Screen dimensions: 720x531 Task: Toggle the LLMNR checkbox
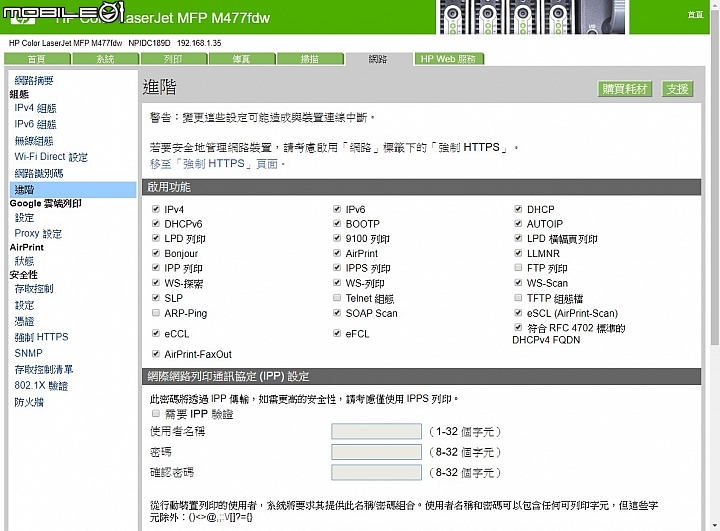[518, 253]
